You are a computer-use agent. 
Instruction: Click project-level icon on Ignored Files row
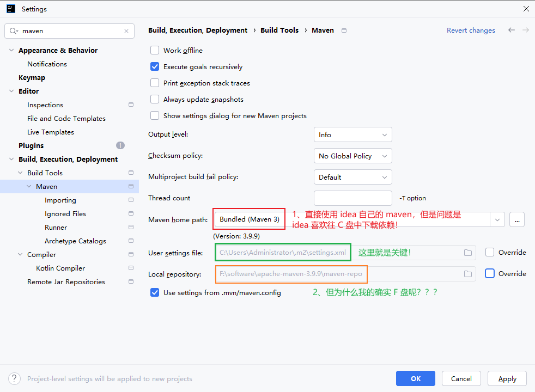coord(131,214)
